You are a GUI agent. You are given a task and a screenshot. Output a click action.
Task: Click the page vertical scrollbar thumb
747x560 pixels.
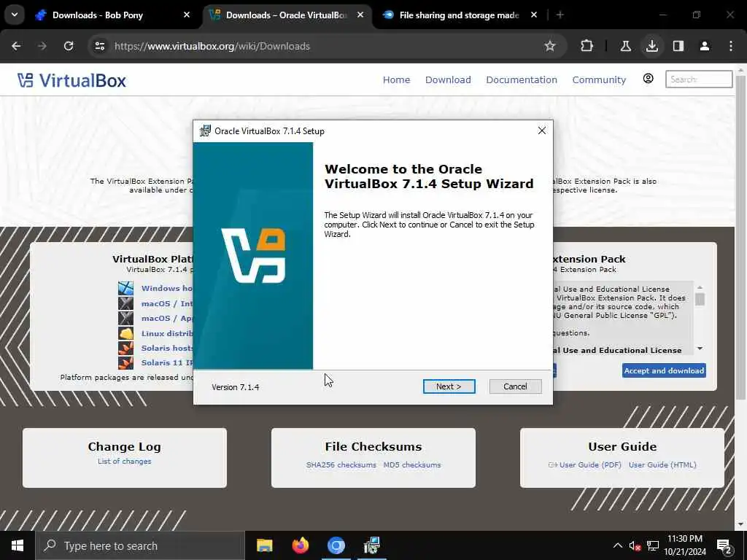[740, 238]
